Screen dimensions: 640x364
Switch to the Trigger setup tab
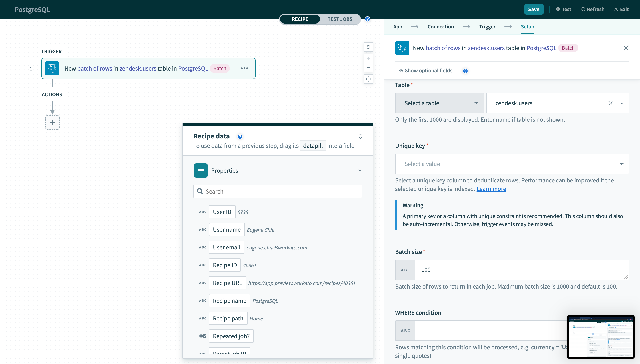[x=488, y=27]
